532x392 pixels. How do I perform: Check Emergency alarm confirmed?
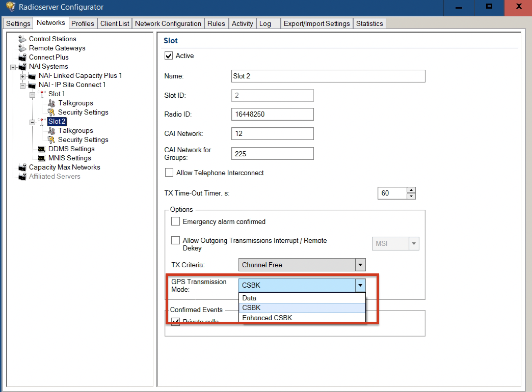point(175,221)
